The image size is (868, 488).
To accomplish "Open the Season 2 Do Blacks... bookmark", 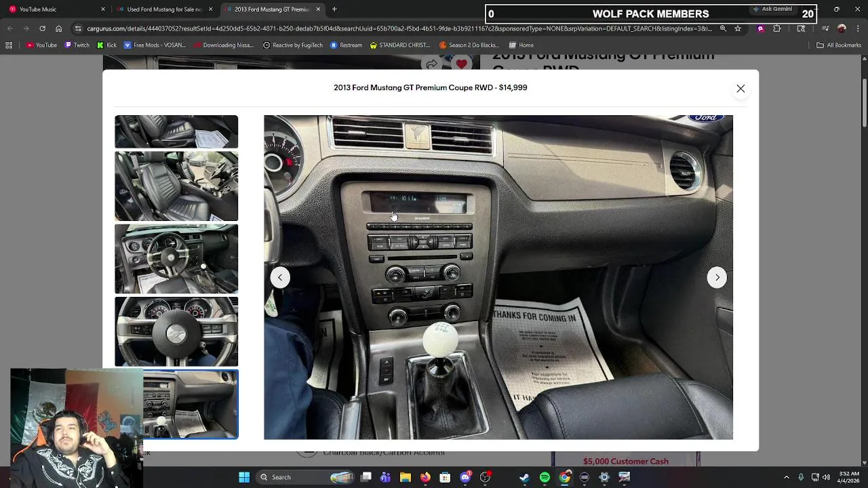I will (469, 45).
